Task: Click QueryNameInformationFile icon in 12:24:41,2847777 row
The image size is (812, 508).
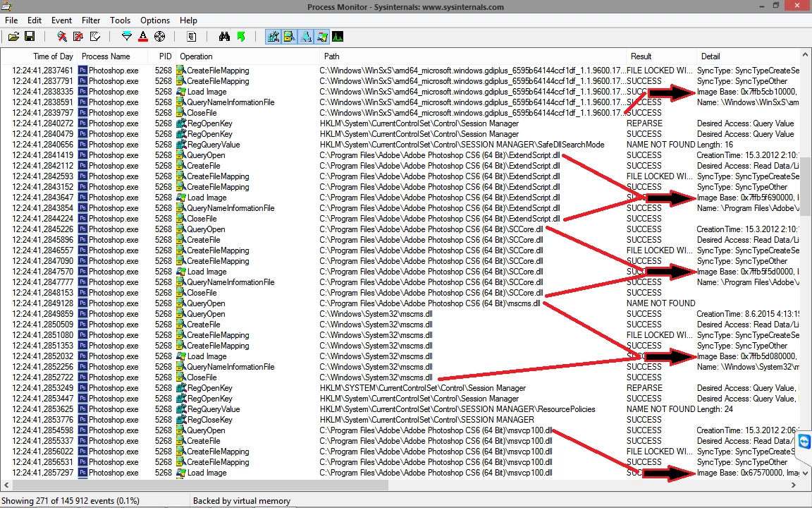Action: tap(180, 282)
